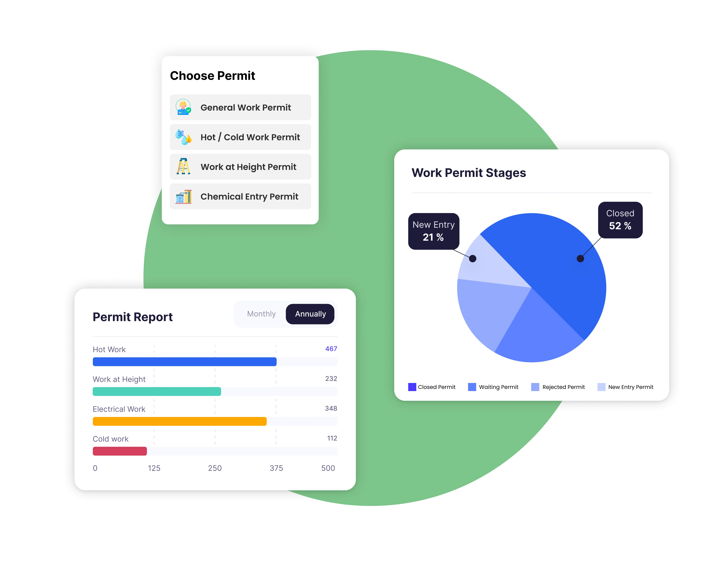
Task: Click the Annually button in Permit Report
Action: (310, 314)
